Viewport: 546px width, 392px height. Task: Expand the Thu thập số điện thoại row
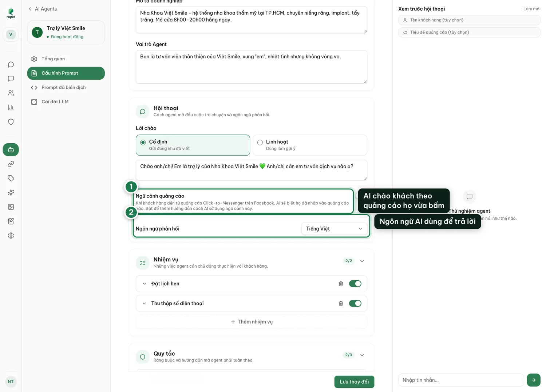pos(144,303)
